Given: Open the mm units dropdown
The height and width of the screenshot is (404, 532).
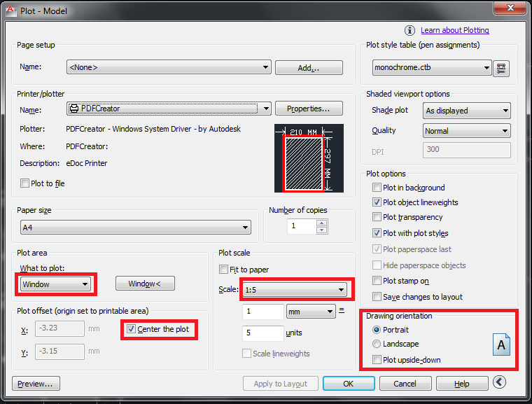Looking at the screenshot, I should [311, 312].
